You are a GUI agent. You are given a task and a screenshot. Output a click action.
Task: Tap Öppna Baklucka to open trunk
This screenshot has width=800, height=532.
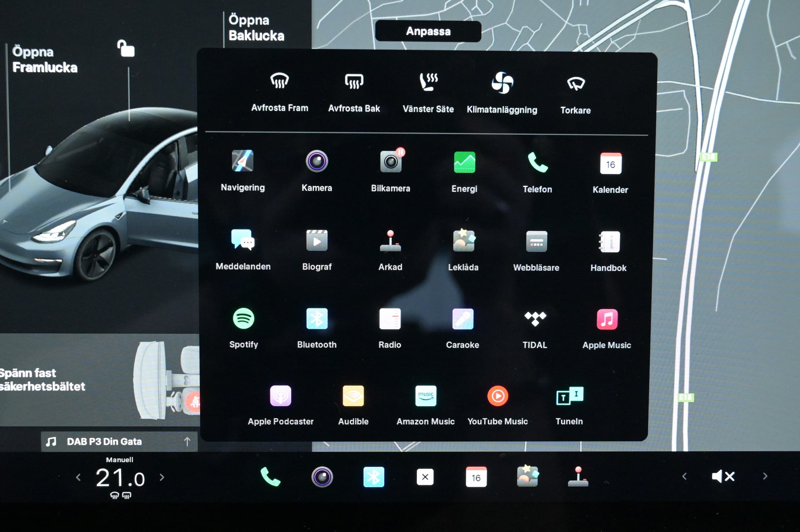point(256,28)
